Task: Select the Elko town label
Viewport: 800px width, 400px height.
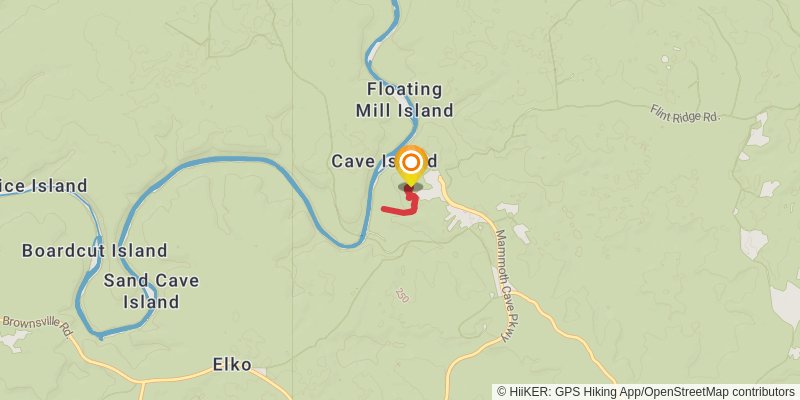Action: [x=232, y=364]
